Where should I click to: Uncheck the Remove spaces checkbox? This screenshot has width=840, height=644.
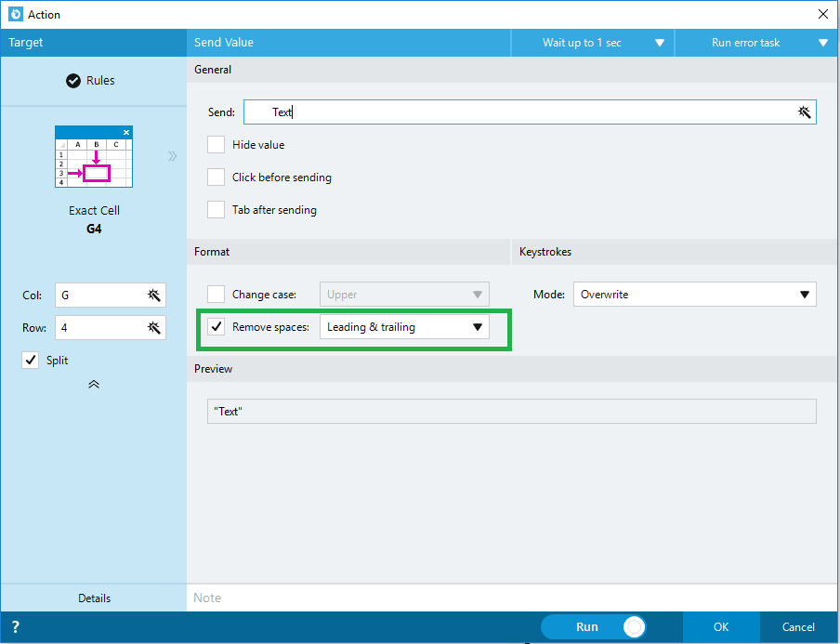216,327
